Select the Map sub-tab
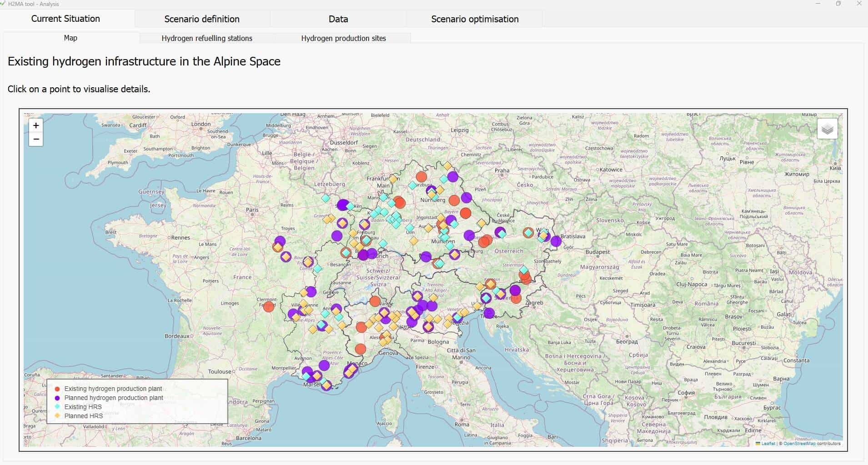 point(70,38)
